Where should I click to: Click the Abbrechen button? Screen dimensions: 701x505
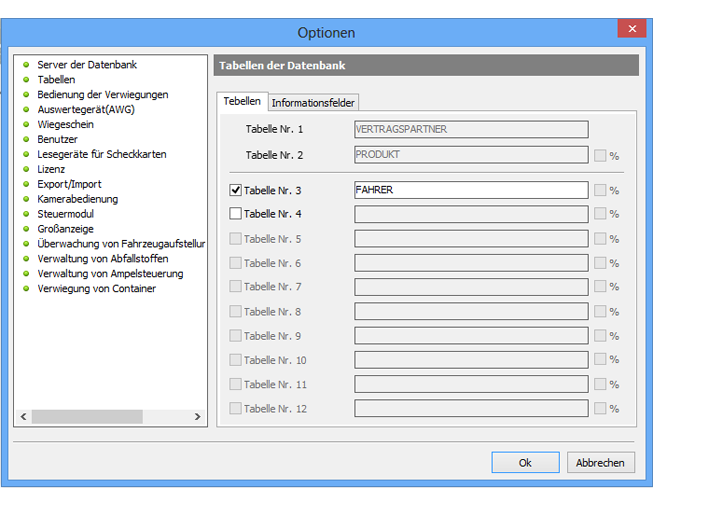pos(600,463)
